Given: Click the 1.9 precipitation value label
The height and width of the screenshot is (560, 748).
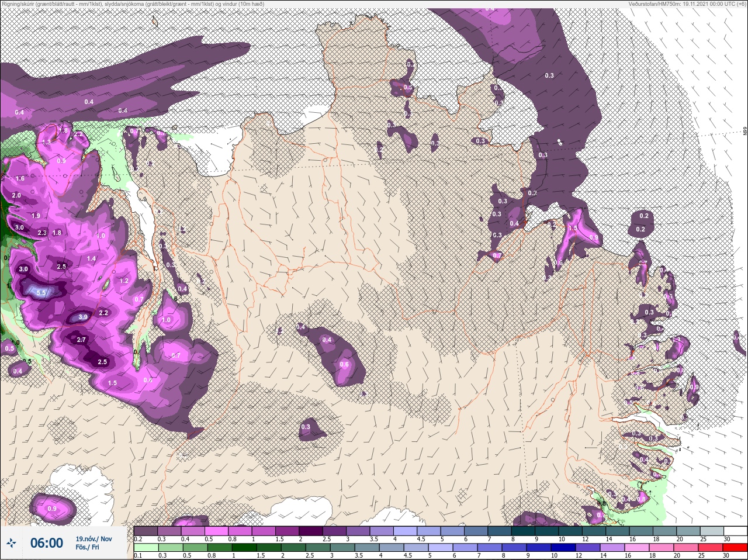Looking at the screenshot, I should tap(36, 216).
